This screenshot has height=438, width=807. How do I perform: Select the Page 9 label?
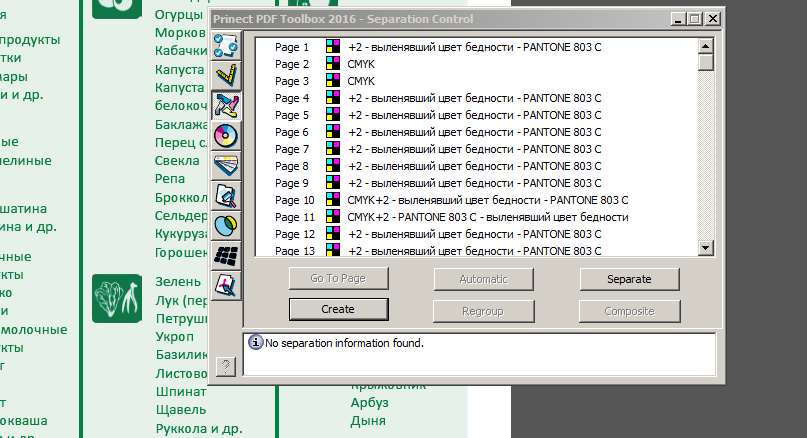point(292,183)
